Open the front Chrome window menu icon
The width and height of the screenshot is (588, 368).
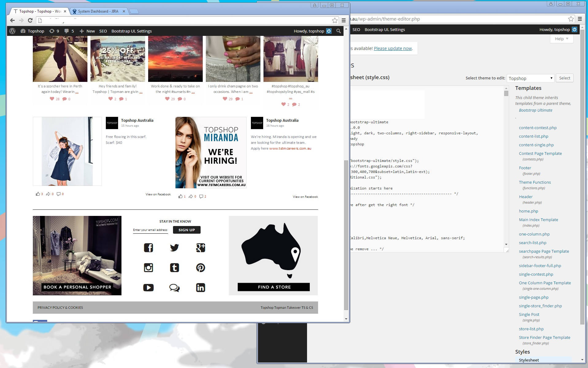pyautogui.click(x=344, y=20)
